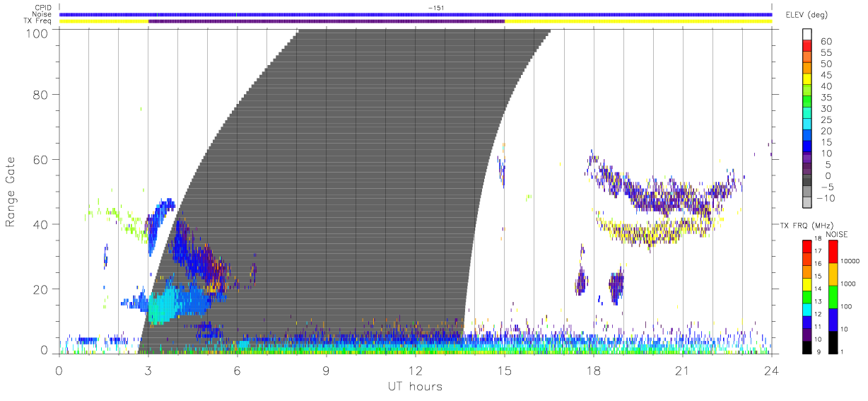Click the Noise row label at top left
This screenshot has height=401, width=868.
[43, 14]
